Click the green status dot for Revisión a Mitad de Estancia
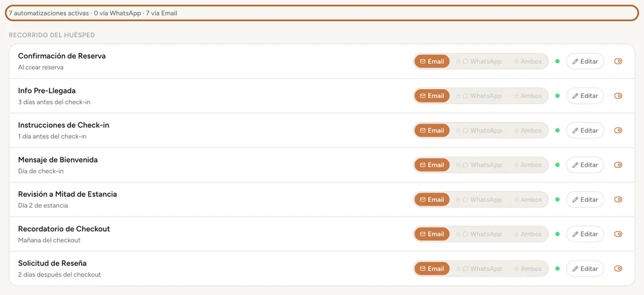The image size is (644, 295). tap(558, 199)
